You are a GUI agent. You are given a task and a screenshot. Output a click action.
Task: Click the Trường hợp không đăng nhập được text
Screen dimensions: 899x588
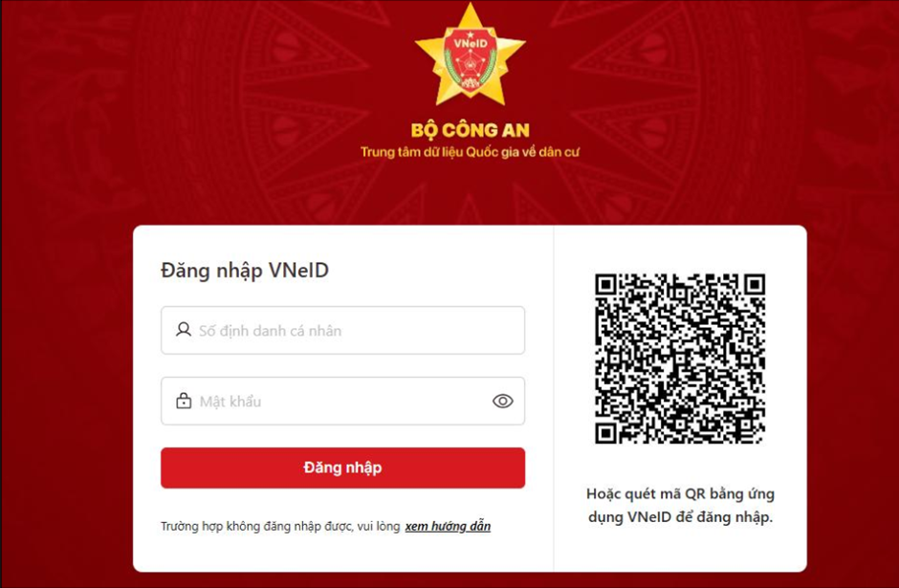click(280, 526)
